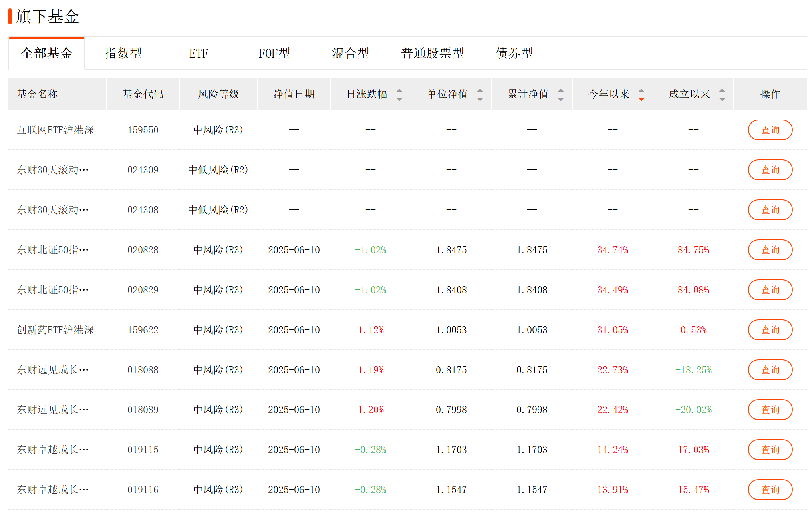Viewport: 812px width, 512px height.
Task: Click 今年以来 value 34.74%
Action: (613, 250)
